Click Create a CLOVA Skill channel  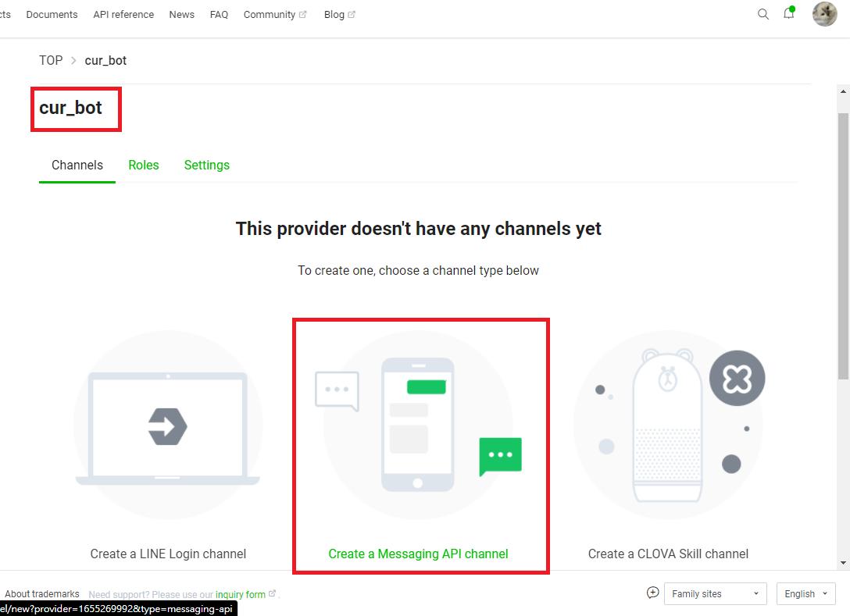pos(669,554)
